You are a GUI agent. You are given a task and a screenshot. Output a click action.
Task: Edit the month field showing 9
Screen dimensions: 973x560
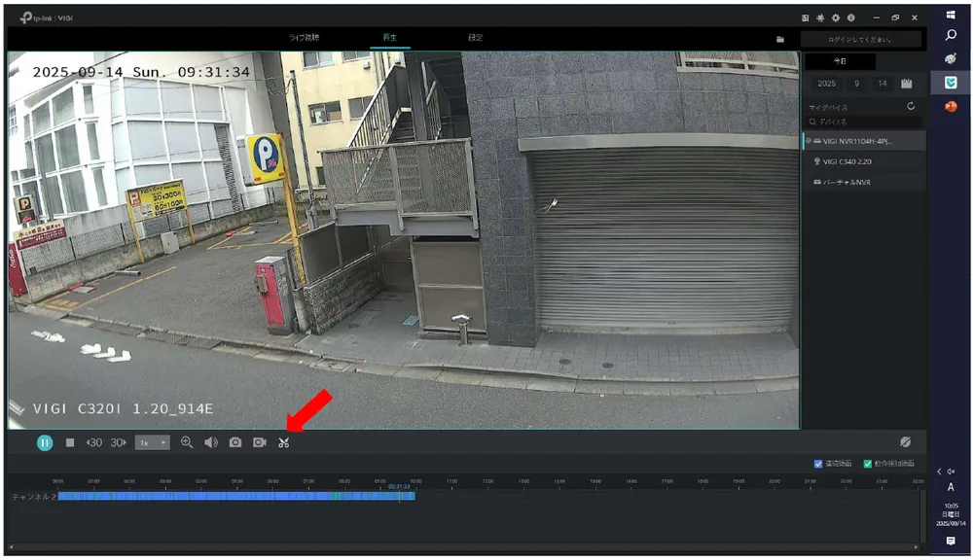tap(857, 83)
